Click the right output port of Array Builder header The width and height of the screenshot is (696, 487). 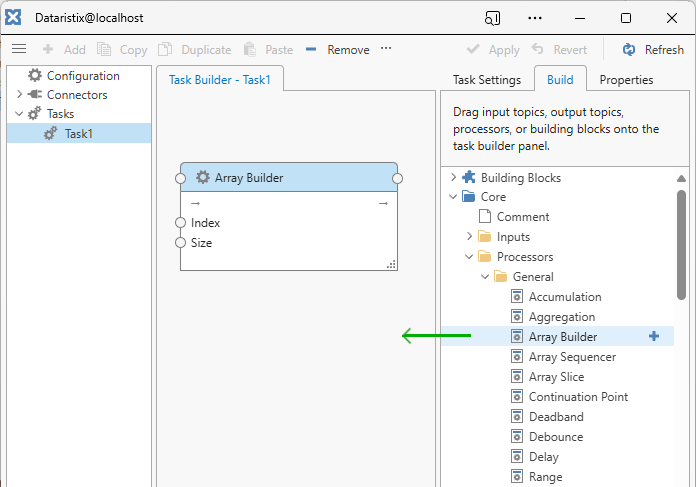pos(397,178)
